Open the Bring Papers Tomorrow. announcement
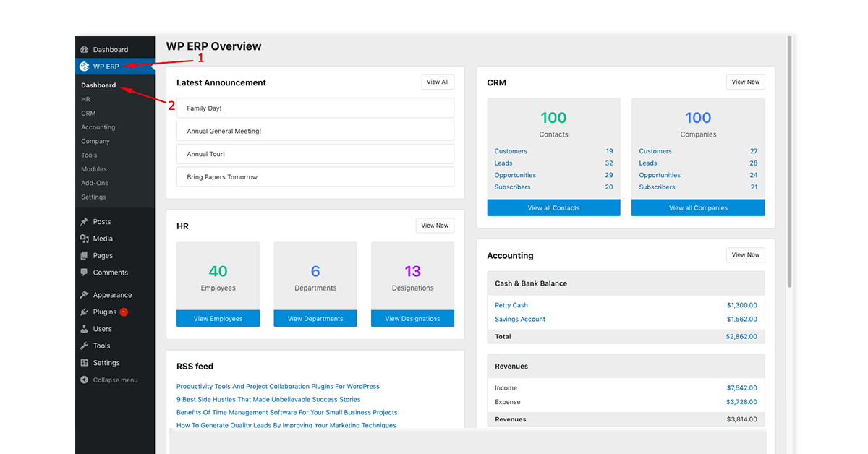This screenshot has height=454, width=868. pyautogui.click(x=315, y=177)
